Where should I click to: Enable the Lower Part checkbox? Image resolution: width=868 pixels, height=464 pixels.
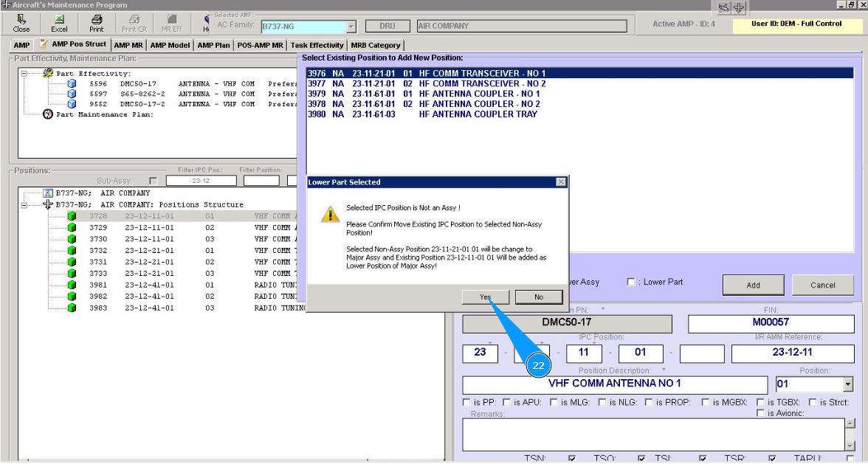point(631,282)
